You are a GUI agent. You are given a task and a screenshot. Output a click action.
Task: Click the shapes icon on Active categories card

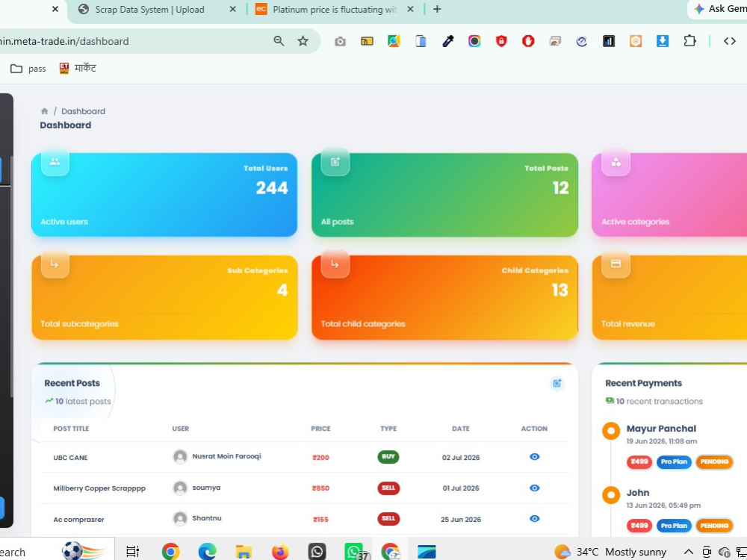click(x=616, y=162)
